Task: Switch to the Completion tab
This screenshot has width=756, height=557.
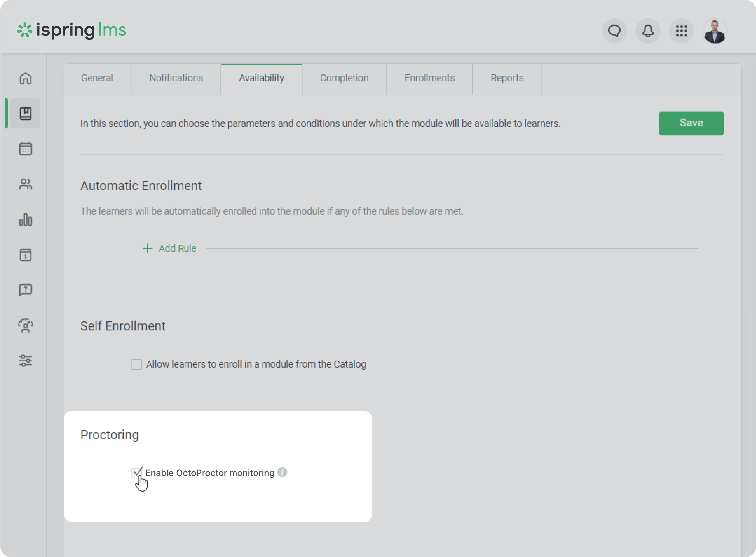Action: pyautogui.click(x=344, y=78)
